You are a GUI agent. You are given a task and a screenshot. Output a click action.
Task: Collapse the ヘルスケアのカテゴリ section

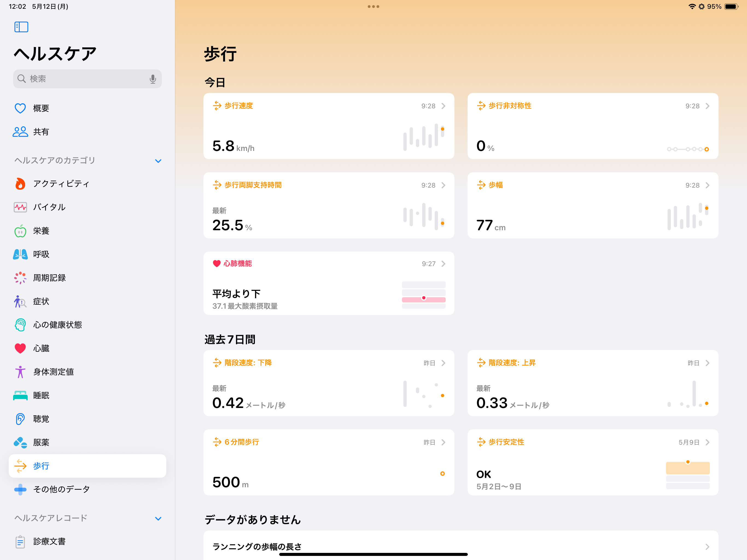pyautogui.click(x=158, y=161)
